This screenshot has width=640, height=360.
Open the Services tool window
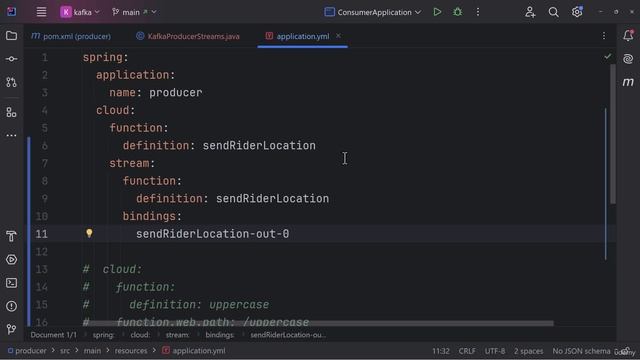(x=11, y=260)
